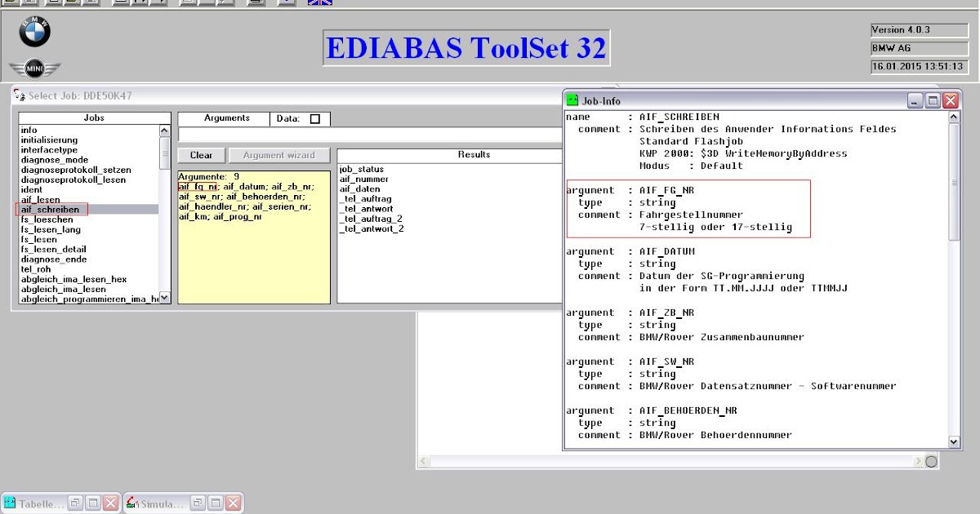Select the 'fs_lesen_lang' job
Viewport: 980px width, 514px height.
(51, 230)
